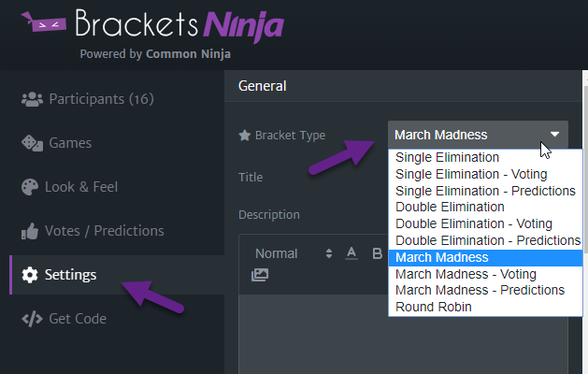The width and height of the screenshot is (588, 374).
Task: Click the Brackets Ninja logo icon
Action: tap(44, 22)
